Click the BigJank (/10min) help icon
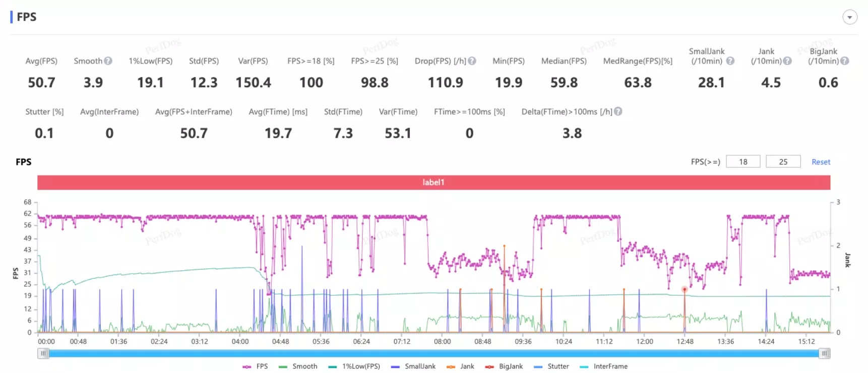The width and height of the screenshot is (868, 373). pos(845,61)
